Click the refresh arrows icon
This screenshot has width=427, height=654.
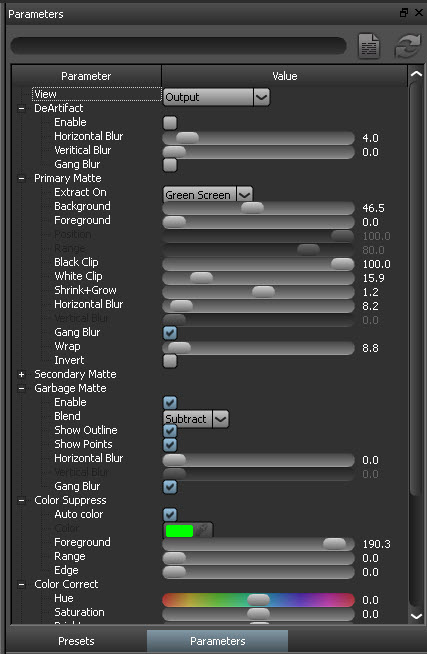click(407, 46)
